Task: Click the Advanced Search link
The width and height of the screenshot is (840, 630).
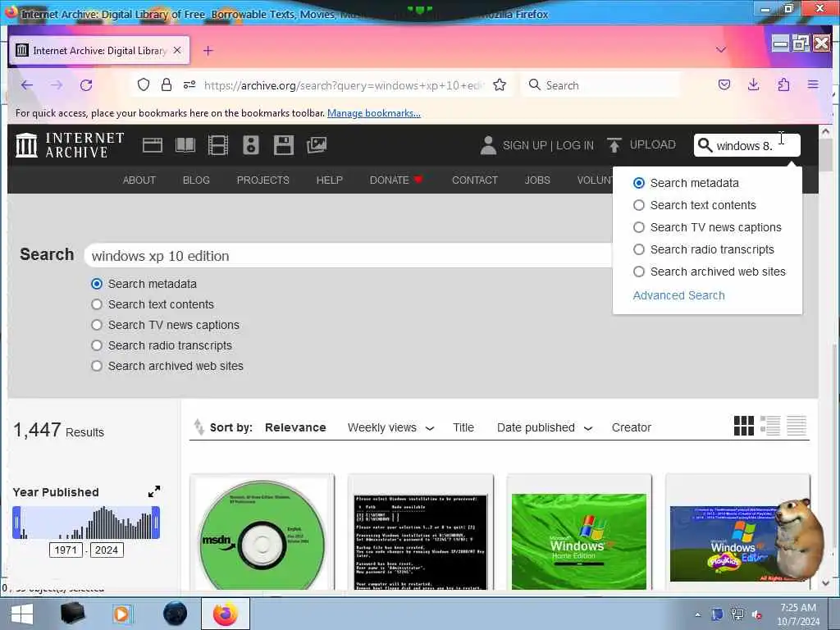Action: (678, 295)
